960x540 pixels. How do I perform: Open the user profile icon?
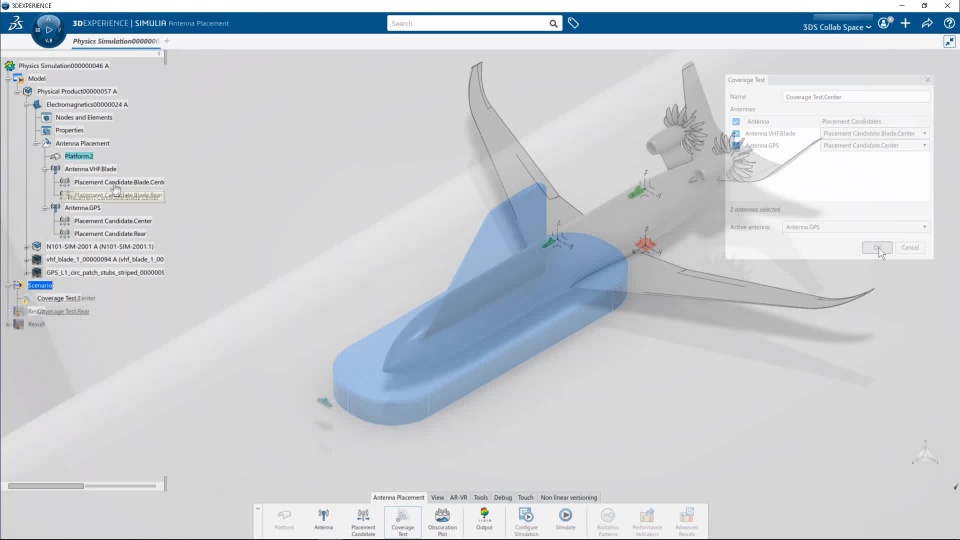coord(884,23)
